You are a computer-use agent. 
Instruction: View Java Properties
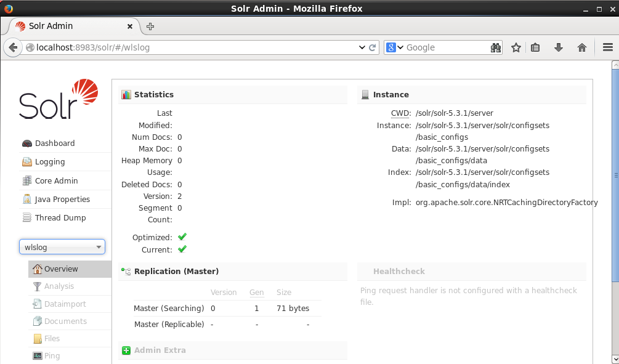(62, 200)
